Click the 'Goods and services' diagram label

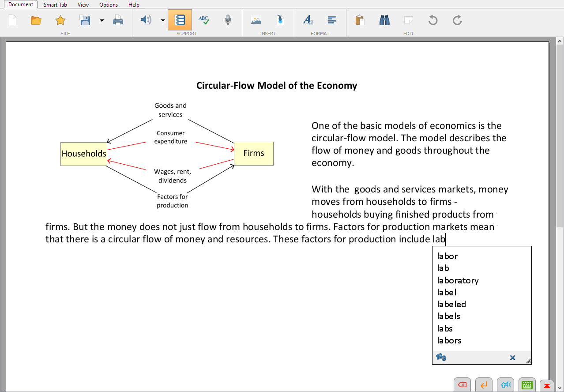(170, 110)
